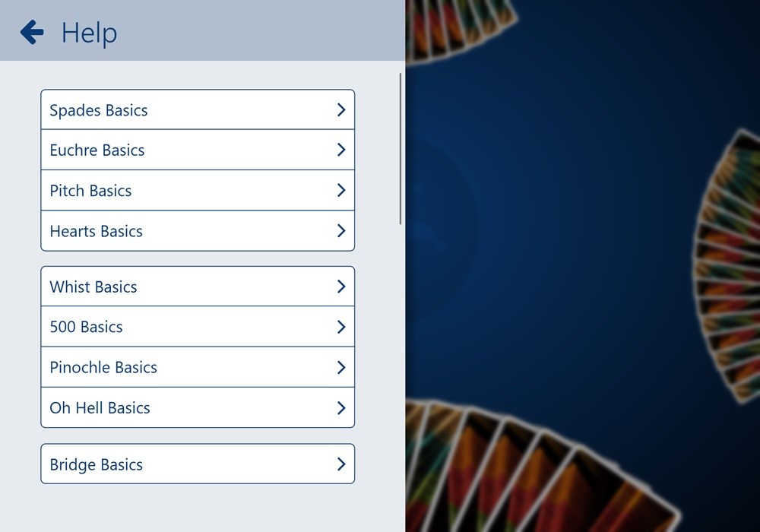Screen dimensions: 760x532
Task: Click the arrow icon on Euchre Basics
Action: coord(341,150)
